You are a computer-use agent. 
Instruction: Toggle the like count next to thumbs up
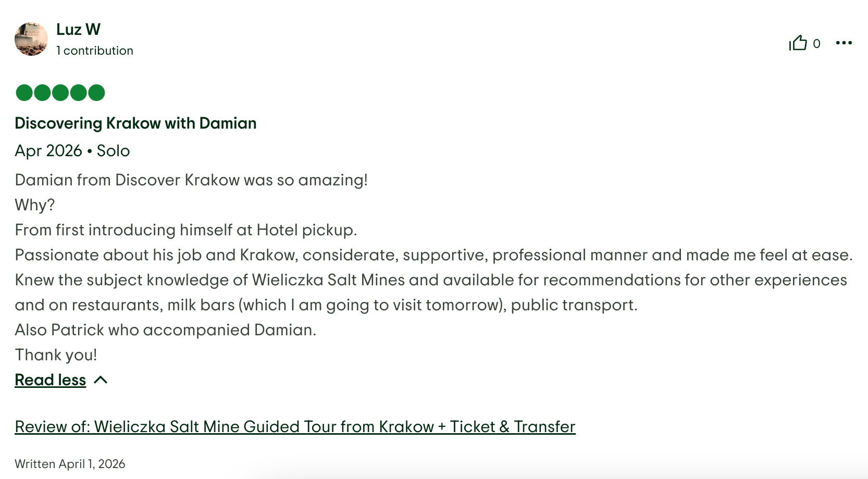(816, 43)
